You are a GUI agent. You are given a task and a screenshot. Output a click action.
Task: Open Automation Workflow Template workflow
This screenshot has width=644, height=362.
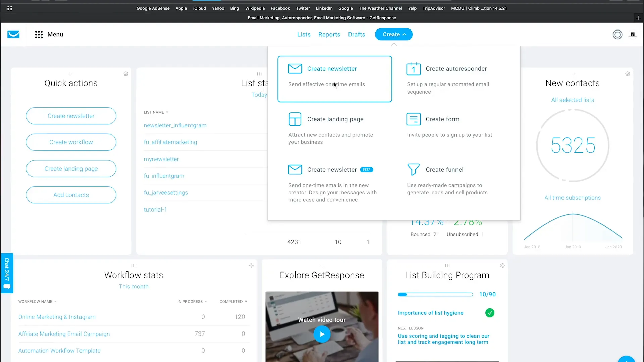(59, 351)
